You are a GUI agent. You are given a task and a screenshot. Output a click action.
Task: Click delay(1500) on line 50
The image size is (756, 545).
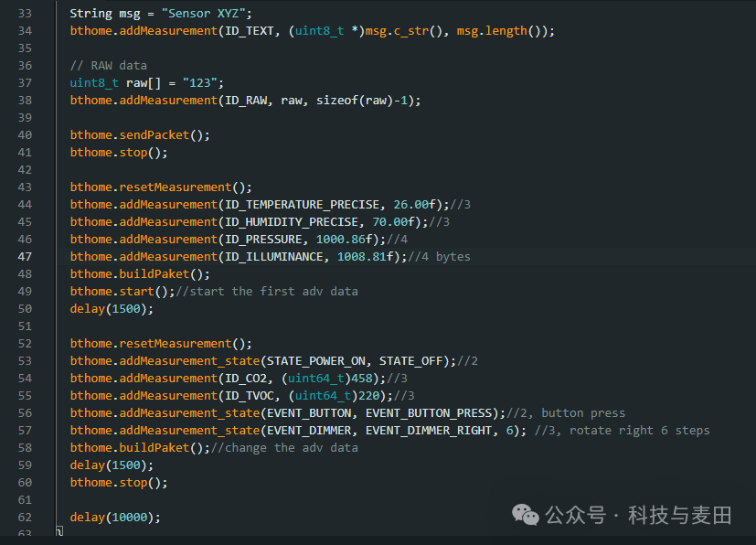pyautogui.click(x=112, y=309)
